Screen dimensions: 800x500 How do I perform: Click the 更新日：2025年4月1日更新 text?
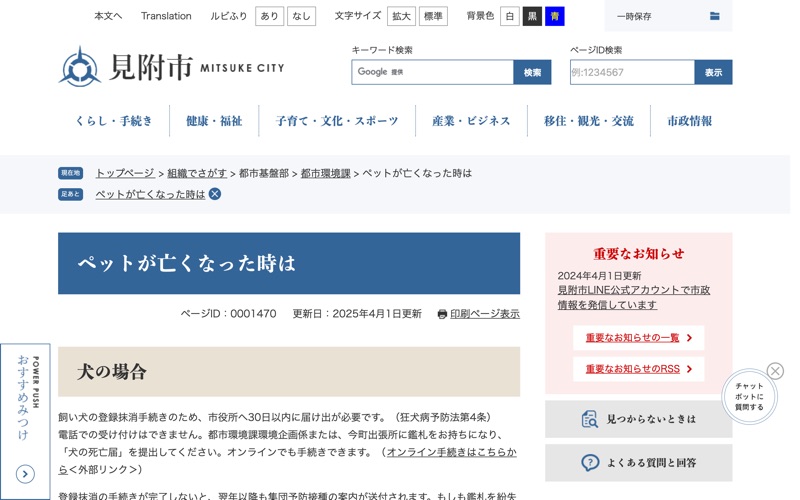click(x=357, y=314)
